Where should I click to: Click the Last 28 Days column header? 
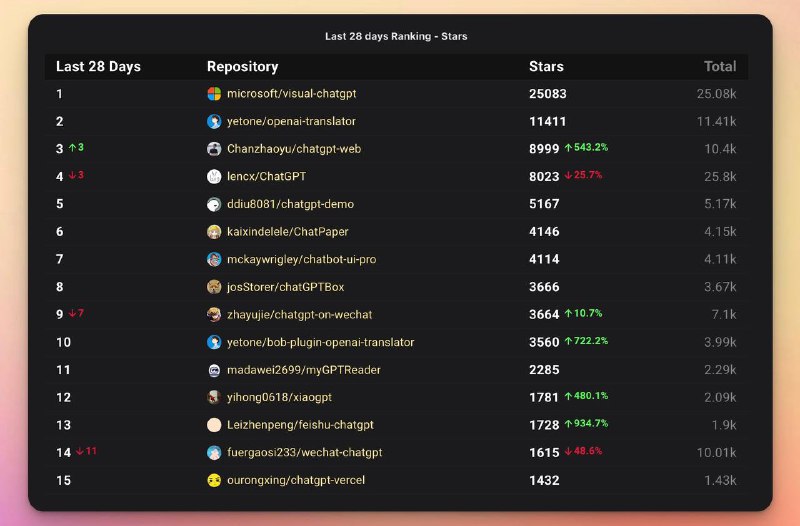coord(98,67)
